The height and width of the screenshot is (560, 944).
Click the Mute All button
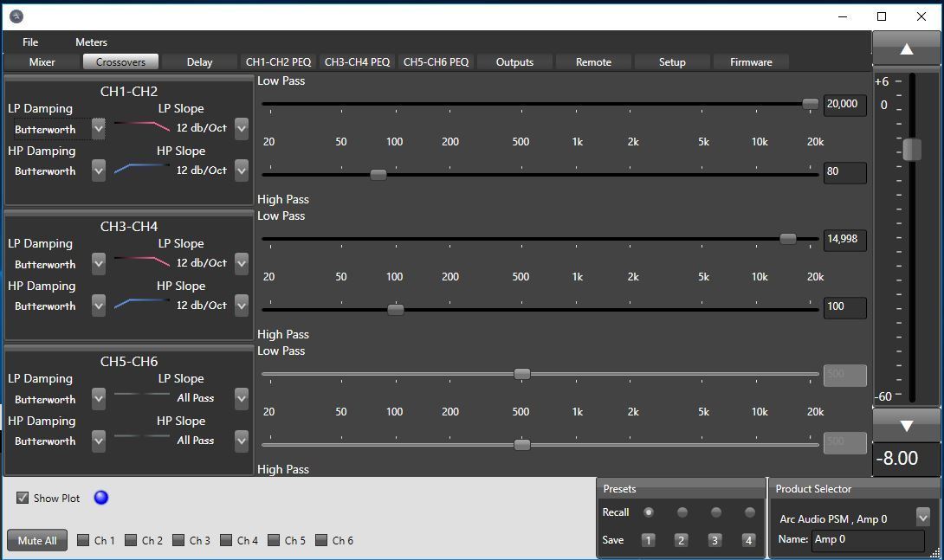37,540
